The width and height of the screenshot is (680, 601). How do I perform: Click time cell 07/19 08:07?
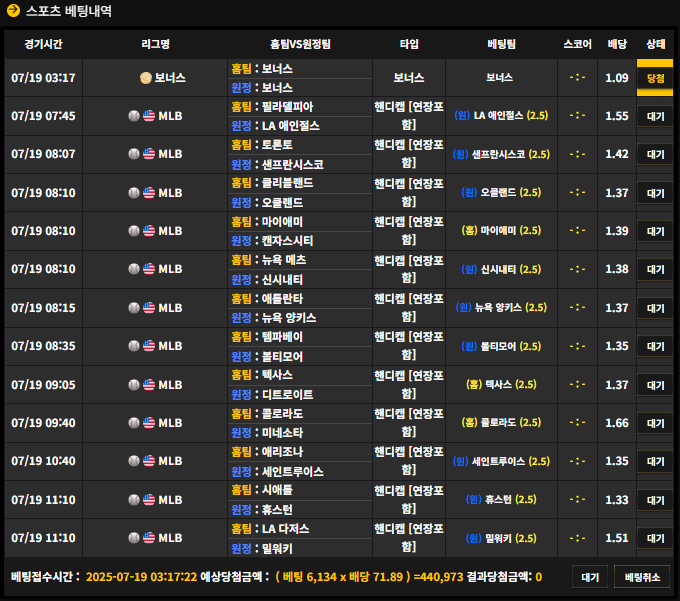[43, 154]
